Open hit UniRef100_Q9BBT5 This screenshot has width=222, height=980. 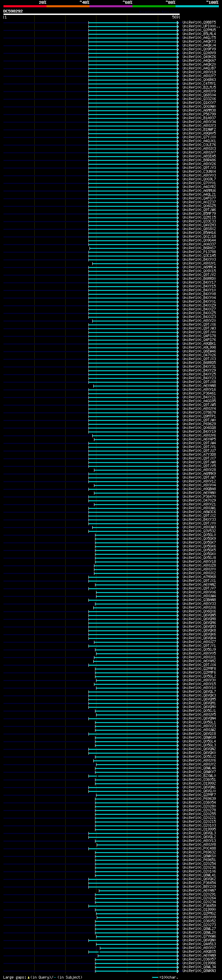tap(199, 23)
